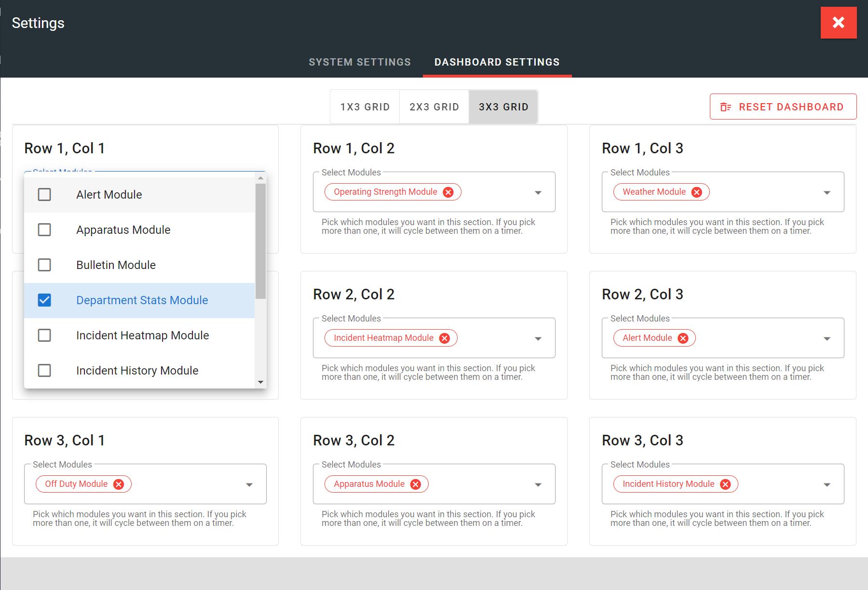Select the Dashboard Settings tab
Image resolution: width=868 pixels, height=590 pixels.
(497, 62)
